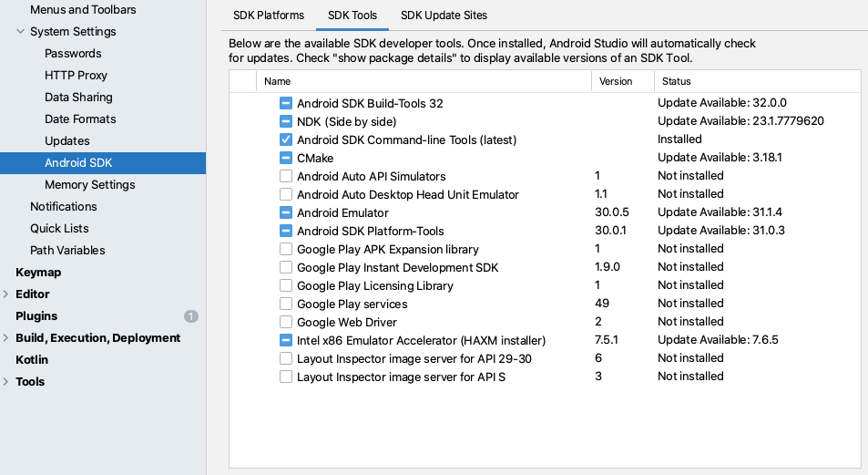Screen dimensions: 868x475
Task: Select CMake row name text
Action: pos(315,159)
